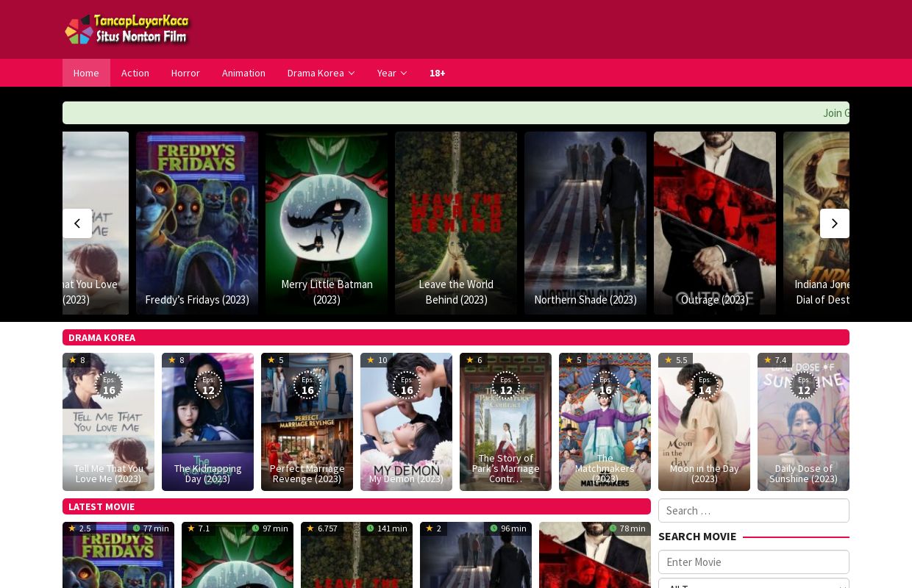The height and width of the screenshot is (588, 912).
Task: Click the Merry Little Batman (2023) title link
Action: click(327, 292)
